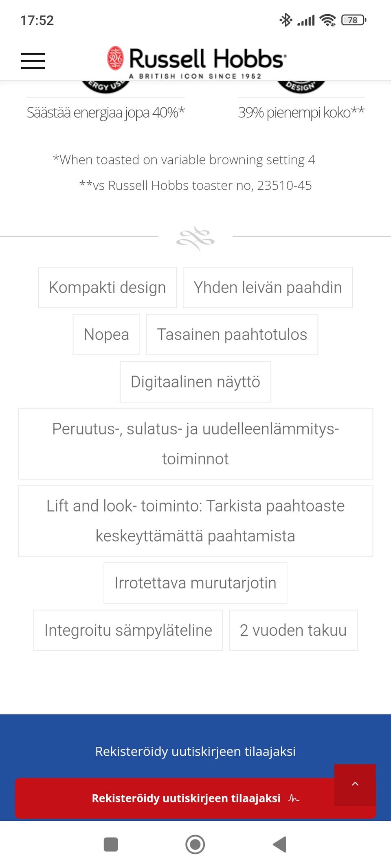This screenshot has height=868, width=391.
Task: Tap the Tasainen paahtotulos tag
Action: (232, 335)
